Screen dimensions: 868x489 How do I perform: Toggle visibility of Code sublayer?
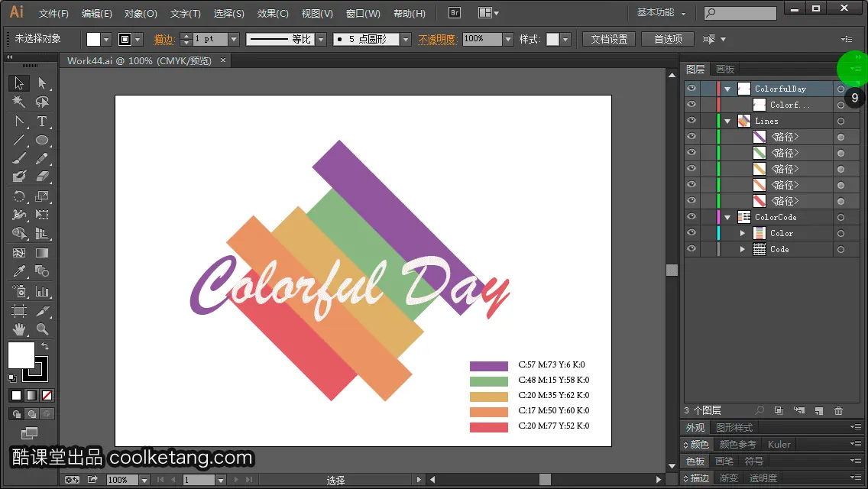[x=691, y=248]
